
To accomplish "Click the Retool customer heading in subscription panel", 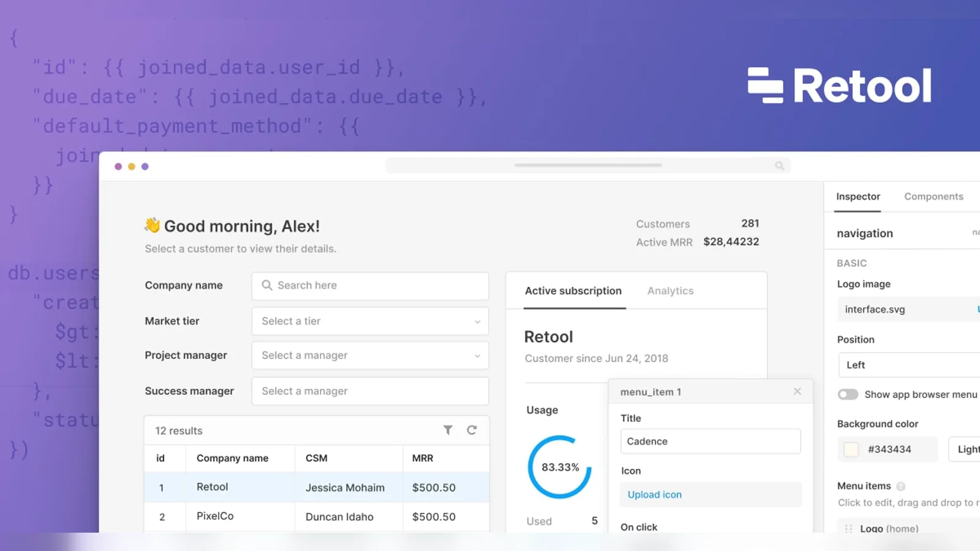I will tap(548, 337).
